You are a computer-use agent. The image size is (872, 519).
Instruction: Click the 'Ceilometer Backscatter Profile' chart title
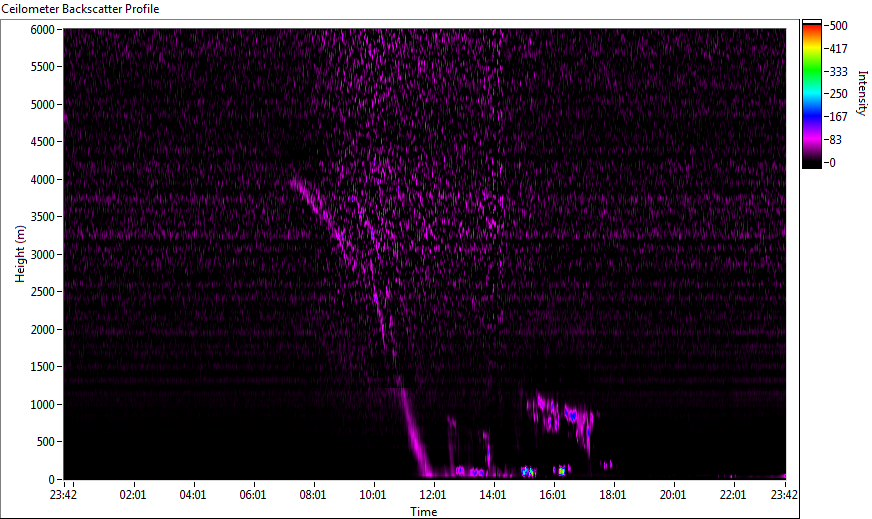81,9
